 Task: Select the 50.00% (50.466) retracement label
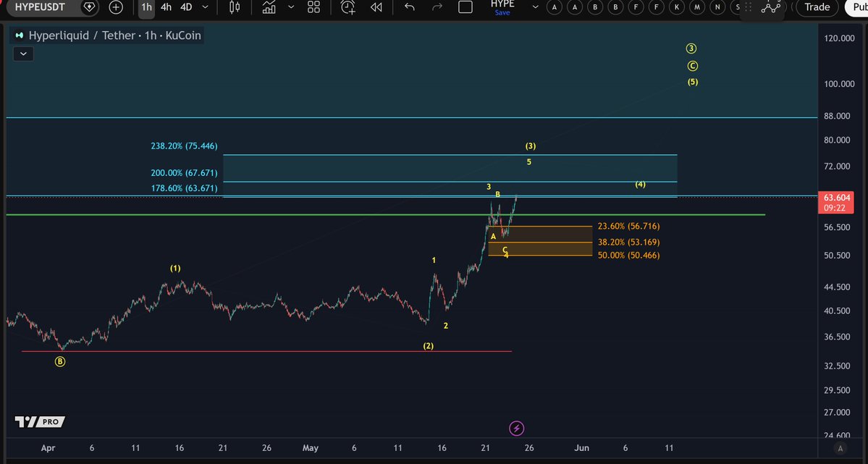click(628, 256)
